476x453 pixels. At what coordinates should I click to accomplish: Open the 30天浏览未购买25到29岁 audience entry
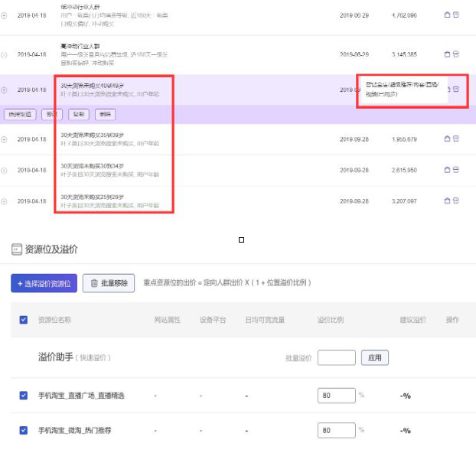click(x=92, y=197)
